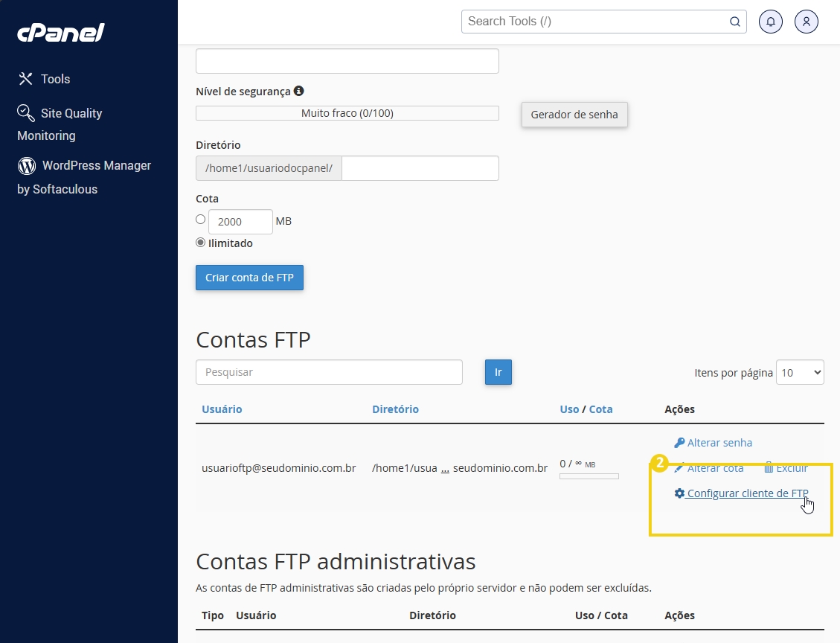Click the password strength meter bar
Image resolution: width=840 pixels, height=643 pixels.
tap(347, 113)
